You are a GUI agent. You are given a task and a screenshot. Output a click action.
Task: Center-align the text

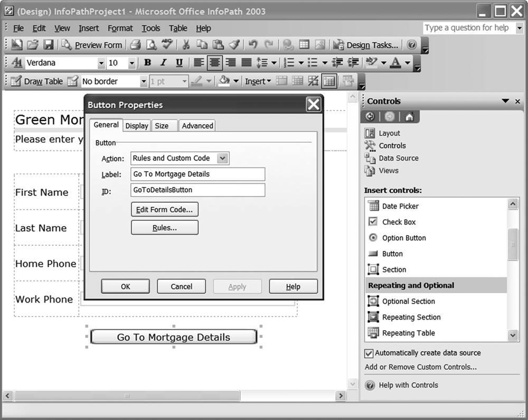(x=215, y=63)
